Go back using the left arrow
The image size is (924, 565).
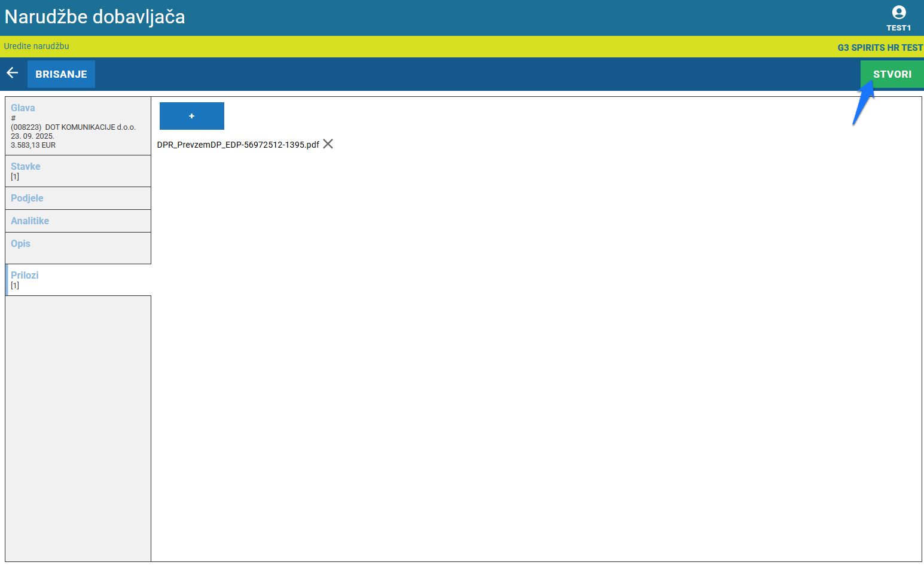tap(13, 73)
